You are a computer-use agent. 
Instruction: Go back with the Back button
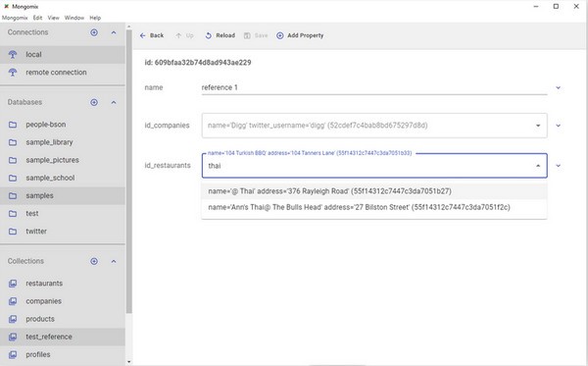pyautogui.click(x=152, y=35)
